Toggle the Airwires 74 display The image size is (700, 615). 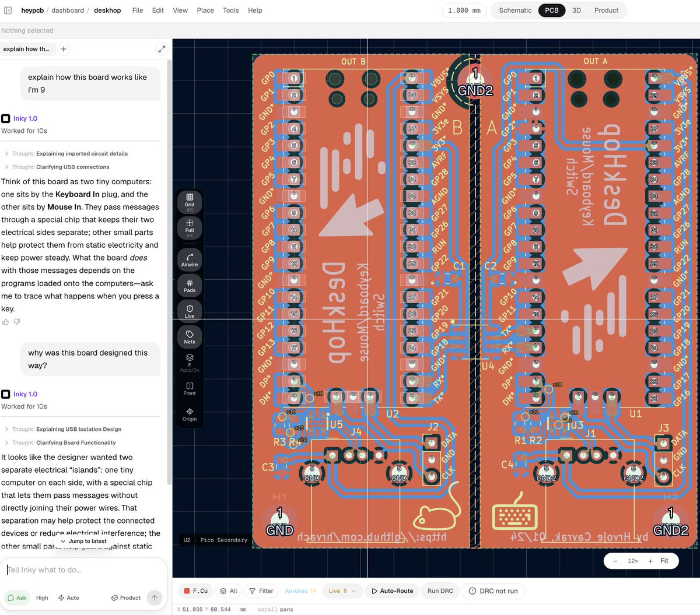click(x=300, y=591)
